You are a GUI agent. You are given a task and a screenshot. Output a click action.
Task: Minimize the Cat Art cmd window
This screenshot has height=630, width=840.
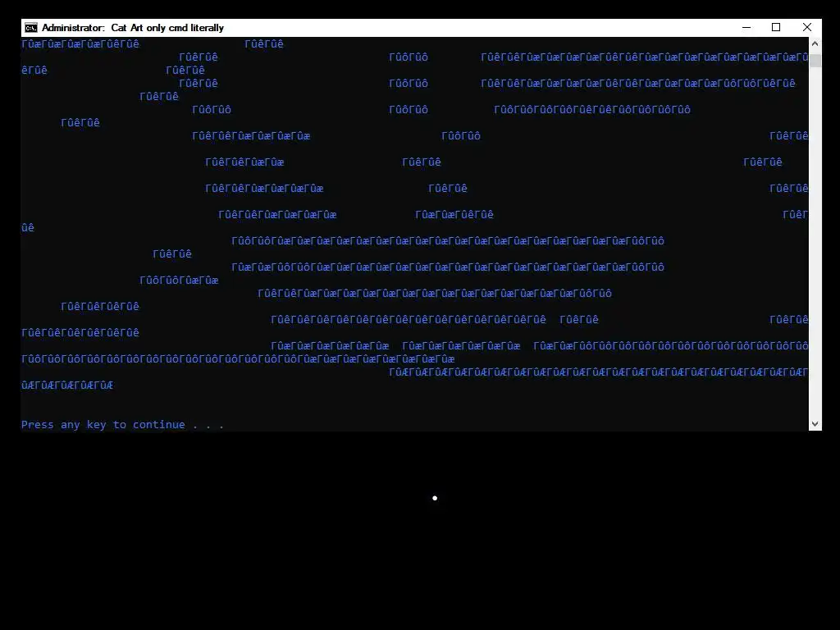point(746,27)
